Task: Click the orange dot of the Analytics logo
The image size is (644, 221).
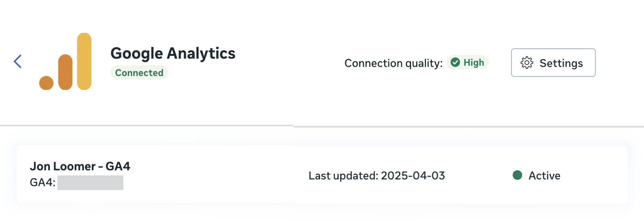Action: click(46, 83)
